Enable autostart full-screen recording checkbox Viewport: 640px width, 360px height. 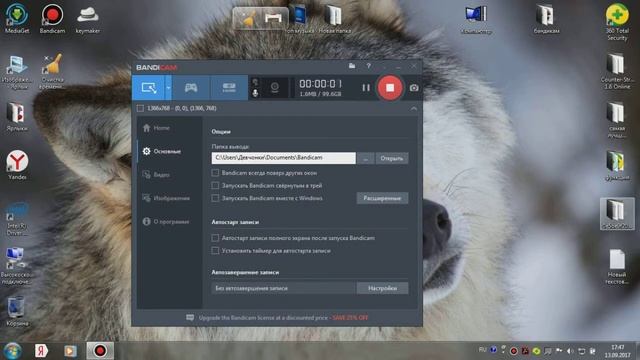(215, 238)
